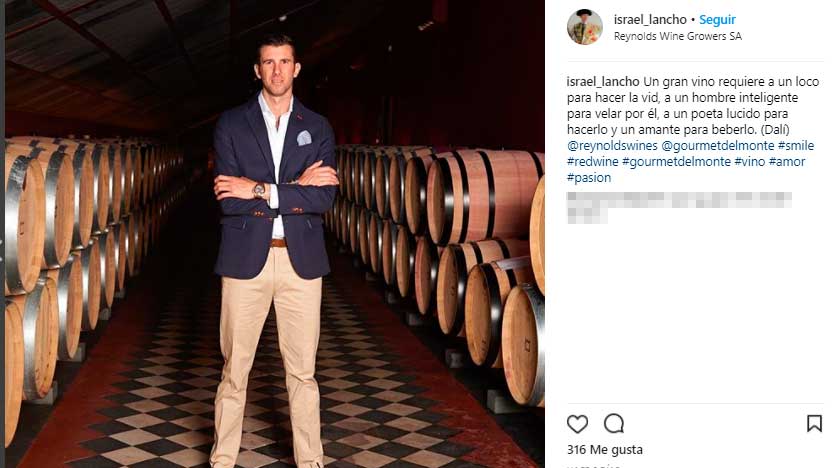
Task: Save the post with the bookmark icon
Action: pos(814,423)
